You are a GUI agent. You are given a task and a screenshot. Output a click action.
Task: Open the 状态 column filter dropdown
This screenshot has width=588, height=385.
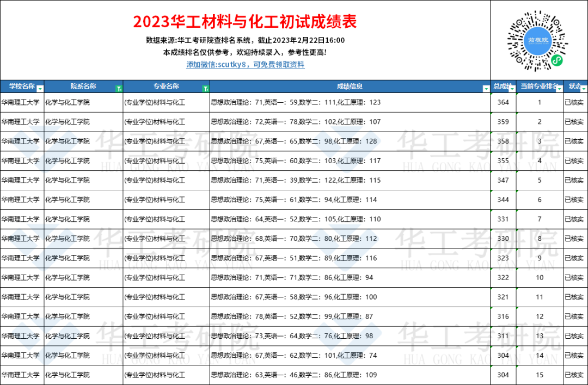tap(584, 89)
